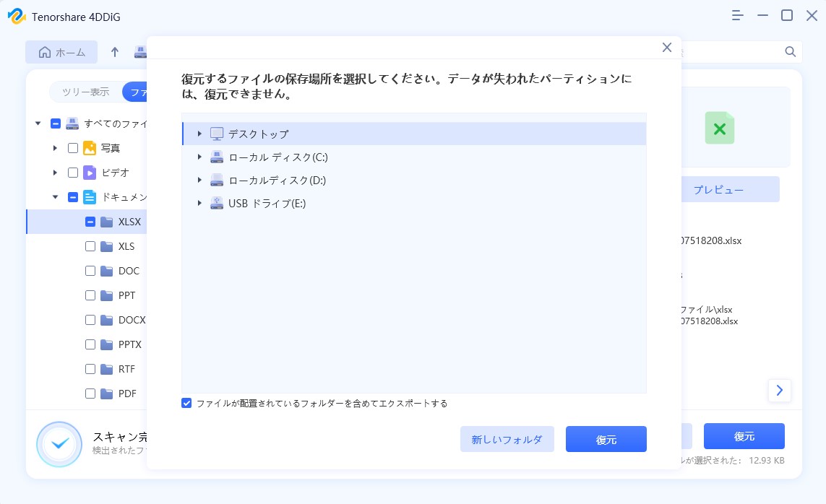Go to next with right chevron button
826x504 pixels.
pos(780,391)
